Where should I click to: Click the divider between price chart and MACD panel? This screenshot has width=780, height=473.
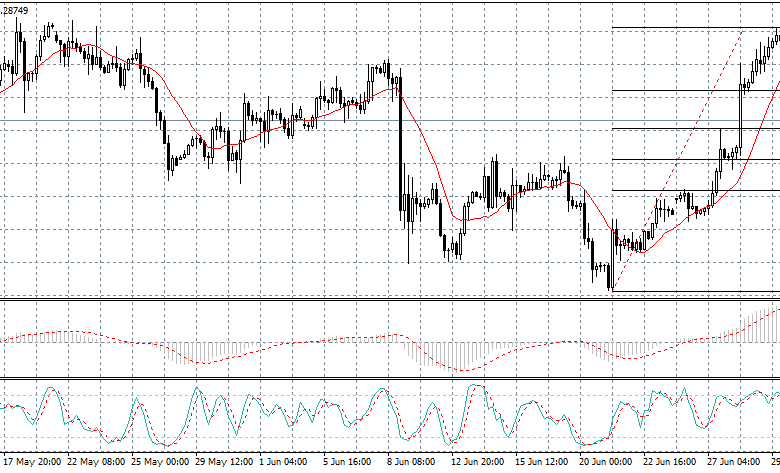point(390,298)
